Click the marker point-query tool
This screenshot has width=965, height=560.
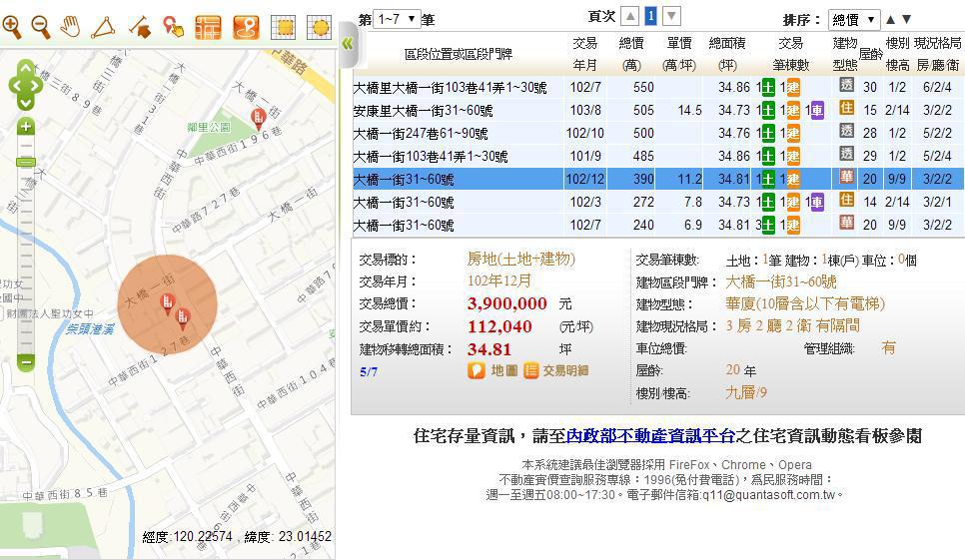(x=173, y=27)
